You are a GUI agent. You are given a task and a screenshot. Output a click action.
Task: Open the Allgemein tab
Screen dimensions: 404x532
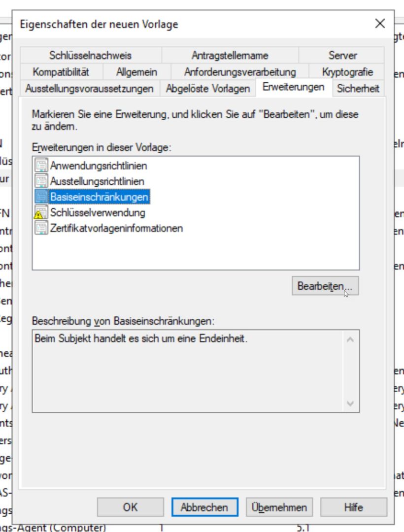(136, 72)
